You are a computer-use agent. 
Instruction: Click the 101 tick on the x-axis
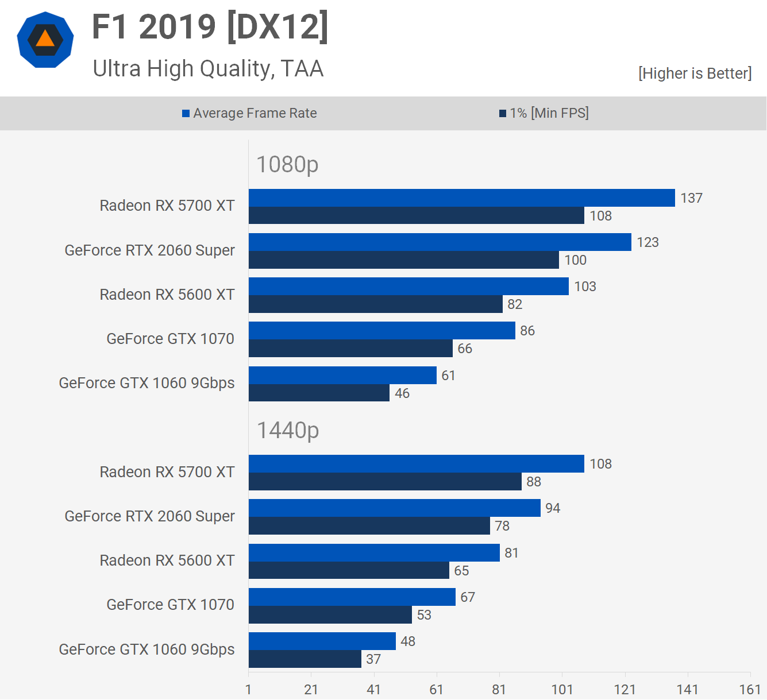[x=562, y=689]
